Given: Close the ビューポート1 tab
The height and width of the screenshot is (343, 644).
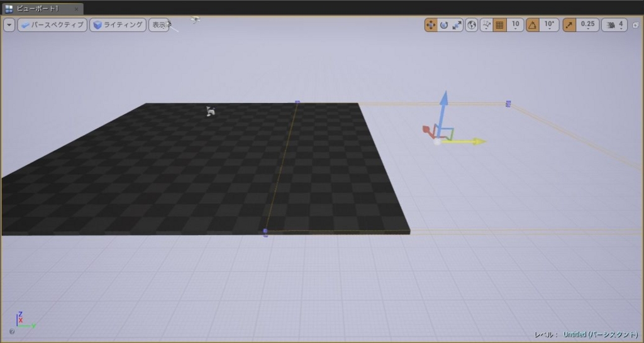Looking at the screenshot, I should point(76,9).
